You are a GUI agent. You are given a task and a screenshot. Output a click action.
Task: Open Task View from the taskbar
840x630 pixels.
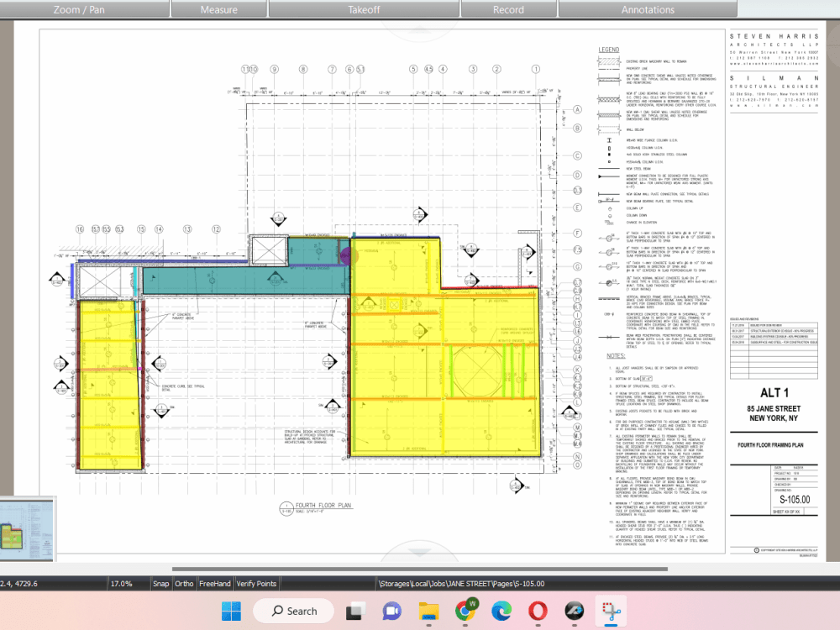(354, 611)
